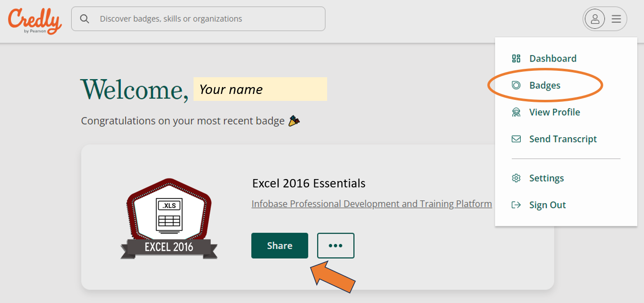Click the Dashboard grid icon

tap(516, 59)
